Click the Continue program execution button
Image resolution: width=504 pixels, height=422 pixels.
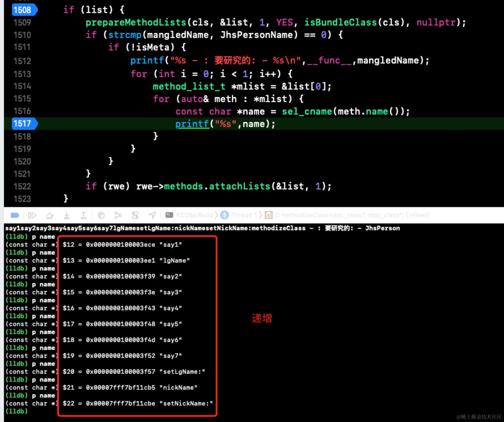coord(32,215)
